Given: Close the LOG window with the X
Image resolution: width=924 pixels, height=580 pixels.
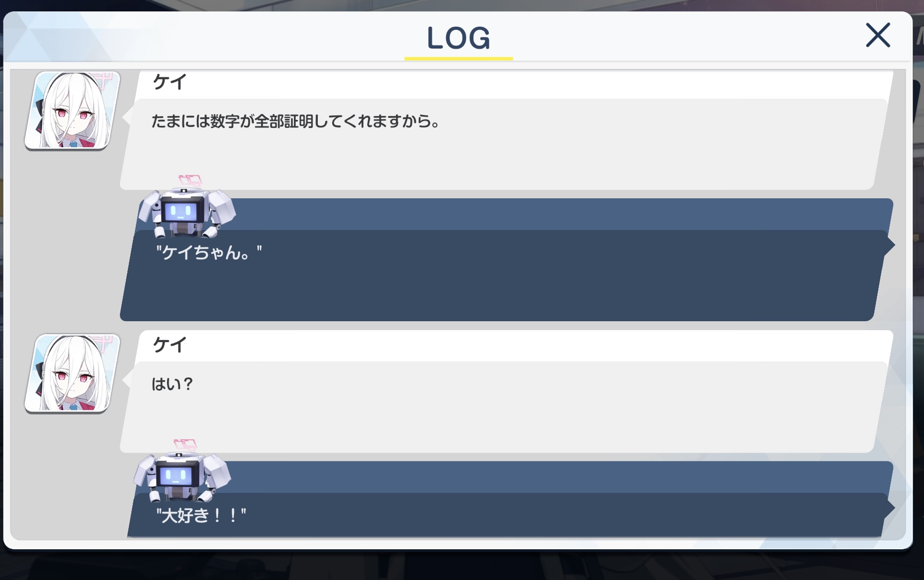Looking at the screenshot, I should (878, 35).
